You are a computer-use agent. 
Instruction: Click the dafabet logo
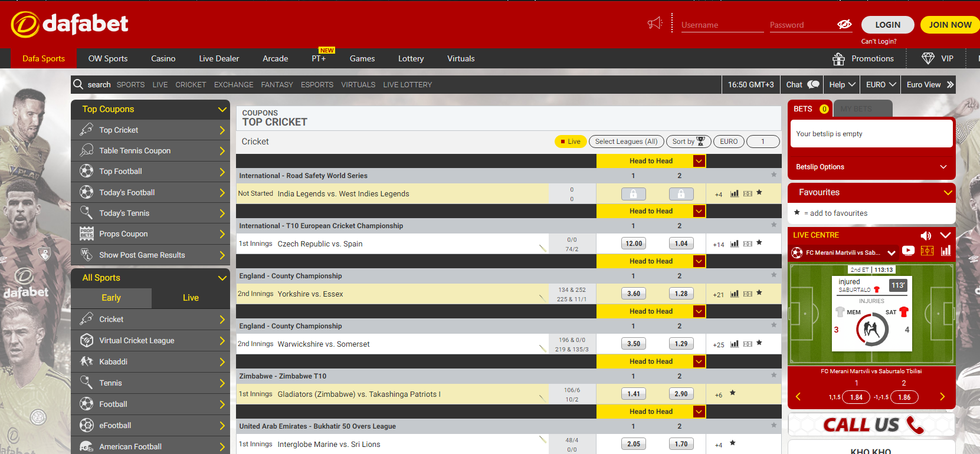click(x=70, y=24)
